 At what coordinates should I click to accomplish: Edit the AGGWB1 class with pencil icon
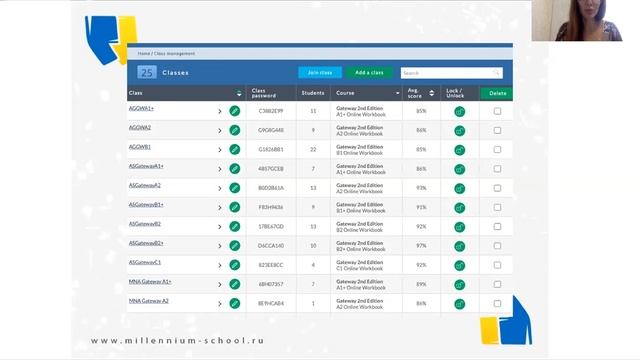[235, 149]
